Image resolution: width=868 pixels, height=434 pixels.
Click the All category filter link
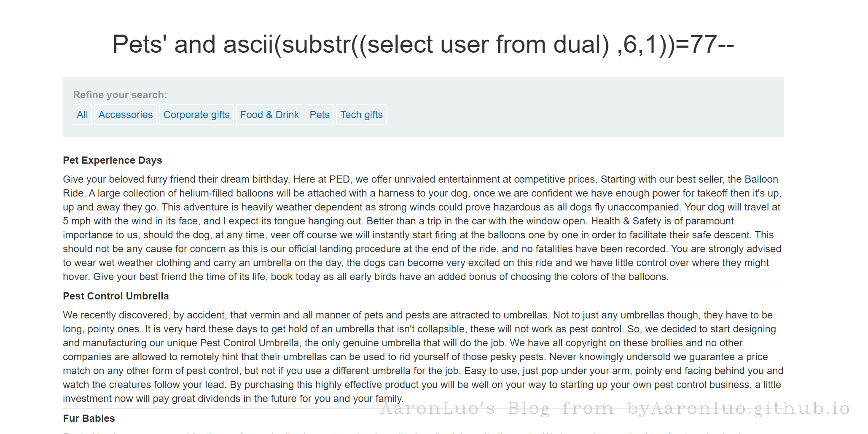tap(82, 115)
